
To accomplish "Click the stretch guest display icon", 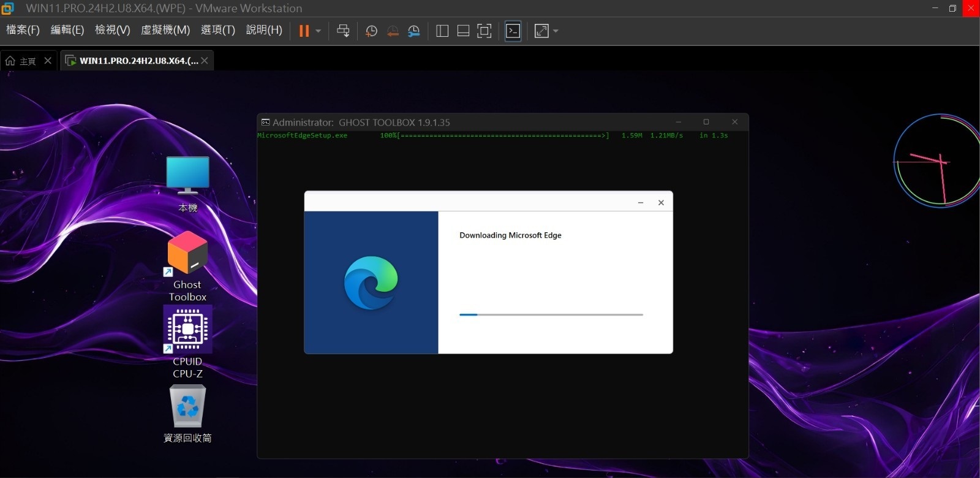I will click(x=541, y=31).
